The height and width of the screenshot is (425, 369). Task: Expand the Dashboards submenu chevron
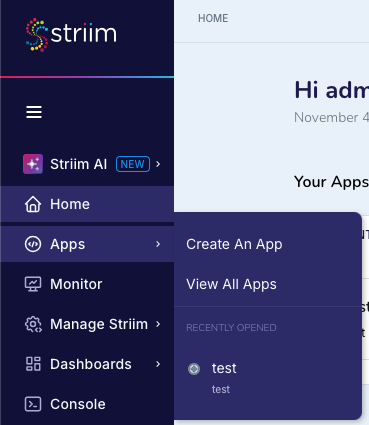(x=158, y=364)
